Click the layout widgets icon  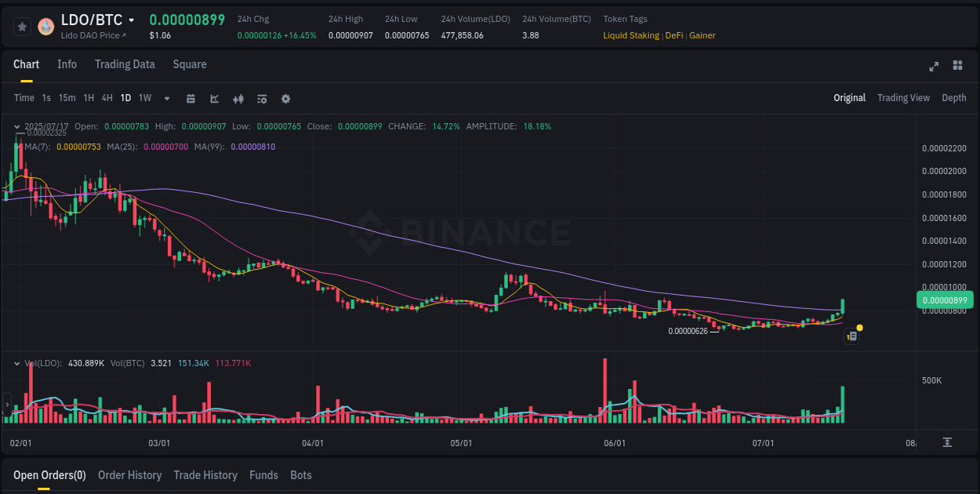957,67
